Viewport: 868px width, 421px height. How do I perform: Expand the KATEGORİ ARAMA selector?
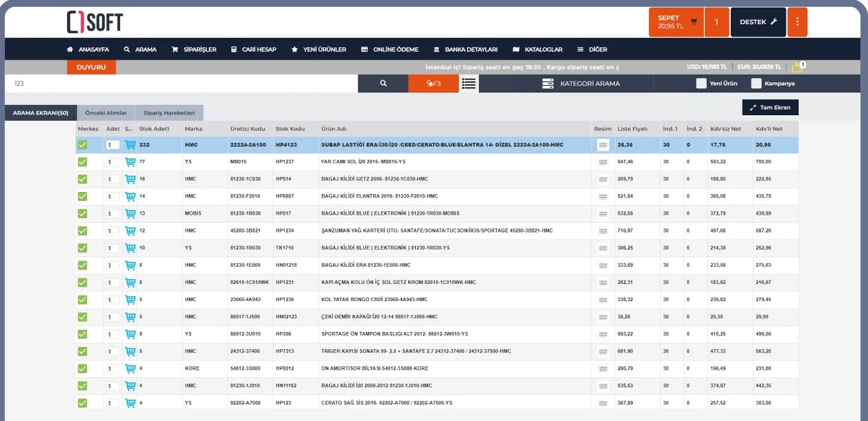click(x=581, y=84)
